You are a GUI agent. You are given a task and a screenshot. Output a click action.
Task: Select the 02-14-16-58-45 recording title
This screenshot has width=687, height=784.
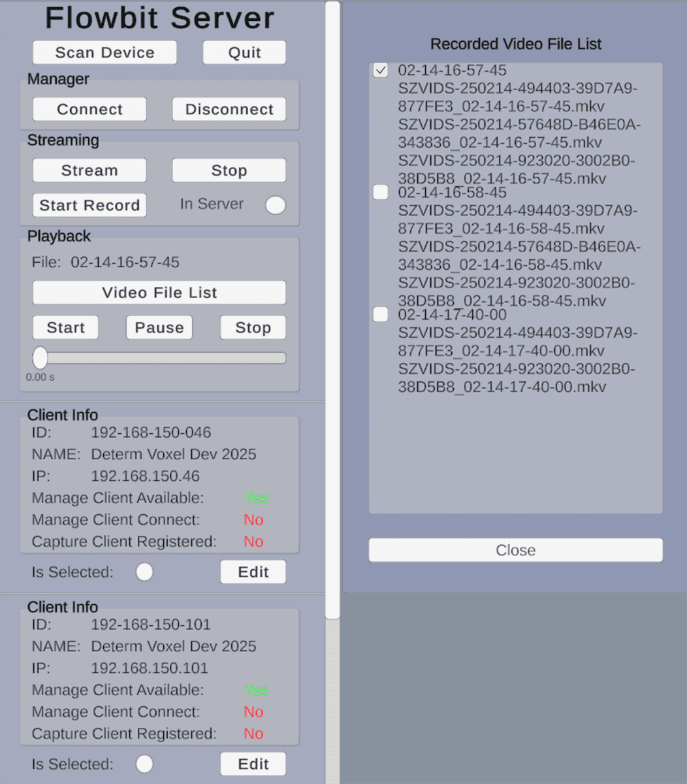pyautogui.click(x=452, y=192)
